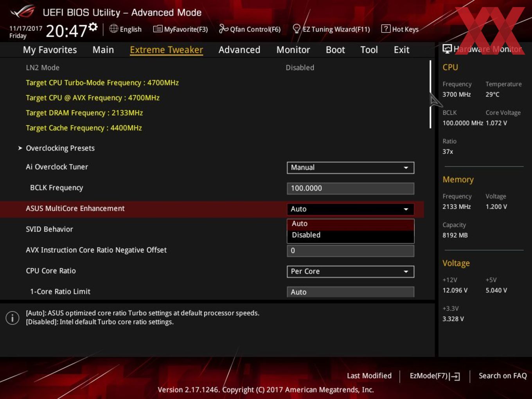Click the ROG logo icon

tap(23, 12)
